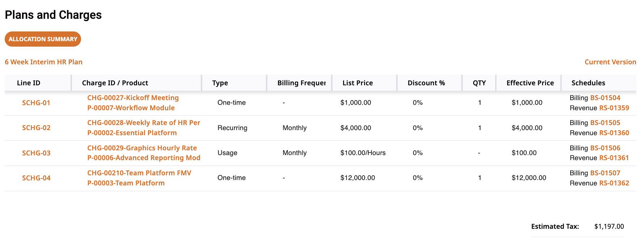This screenshot has height=240, width=644.
Task: Open product P-00002-Essential Platform
Action: pyautogui.click(x=132, y=133)
